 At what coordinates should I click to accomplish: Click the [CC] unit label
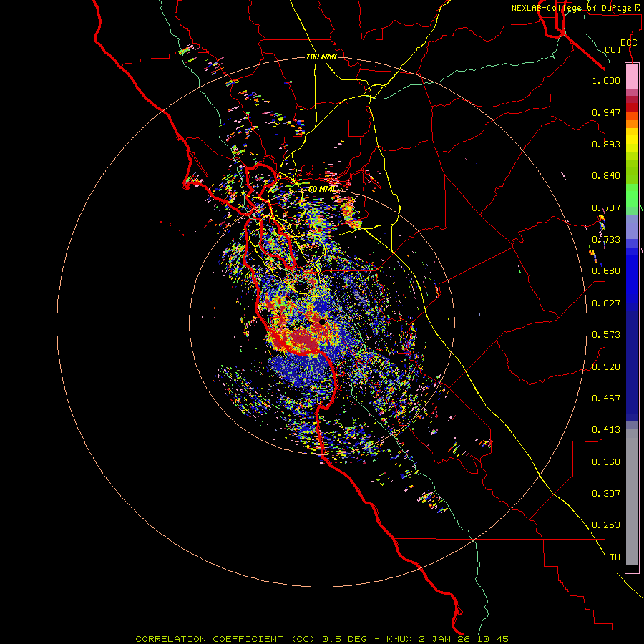tap(611, 49)
